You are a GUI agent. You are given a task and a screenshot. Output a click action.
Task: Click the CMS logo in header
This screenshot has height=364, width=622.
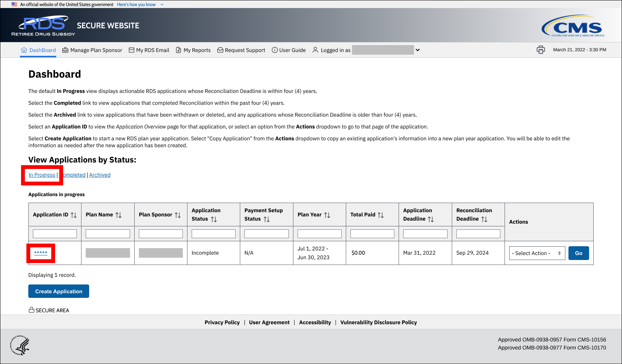573,26
